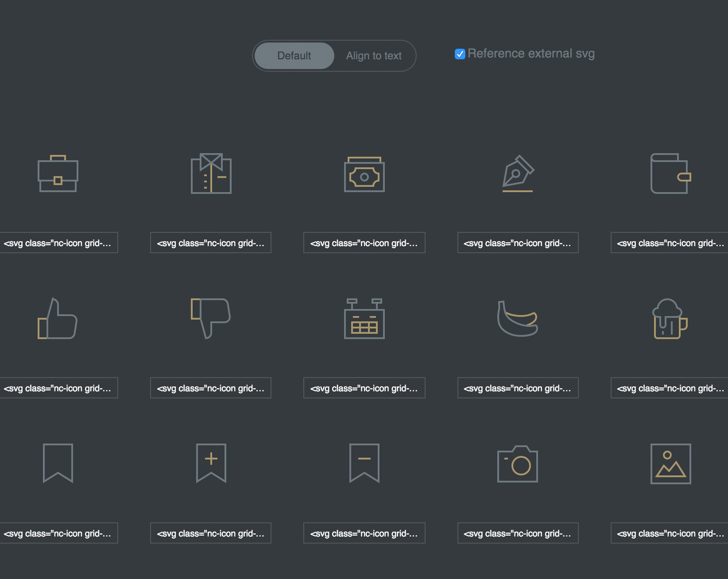Click the thumbs down icon
This screenshot has height=579, width=728.
[211, 318]
